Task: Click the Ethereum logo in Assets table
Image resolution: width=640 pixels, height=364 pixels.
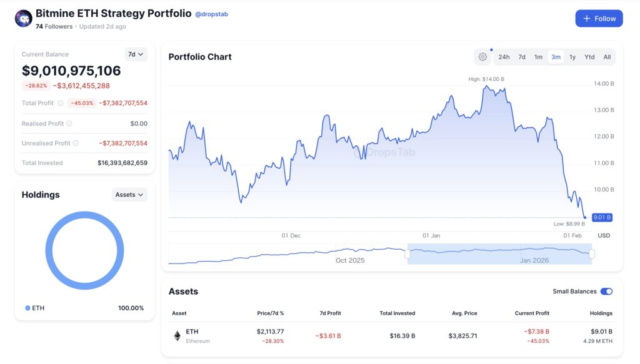Action: click(x=177, y=336)
